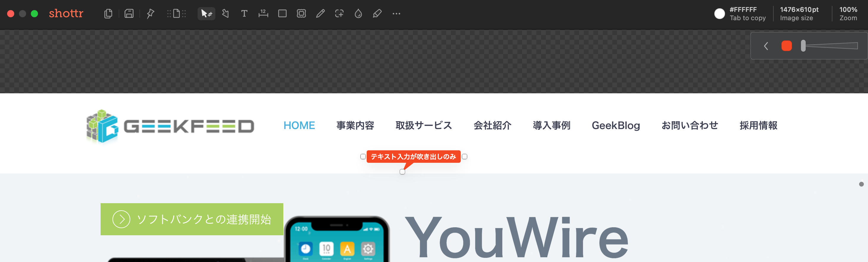Save the screenshot with floppy icon
868x262 pixels.
point(129,13)
